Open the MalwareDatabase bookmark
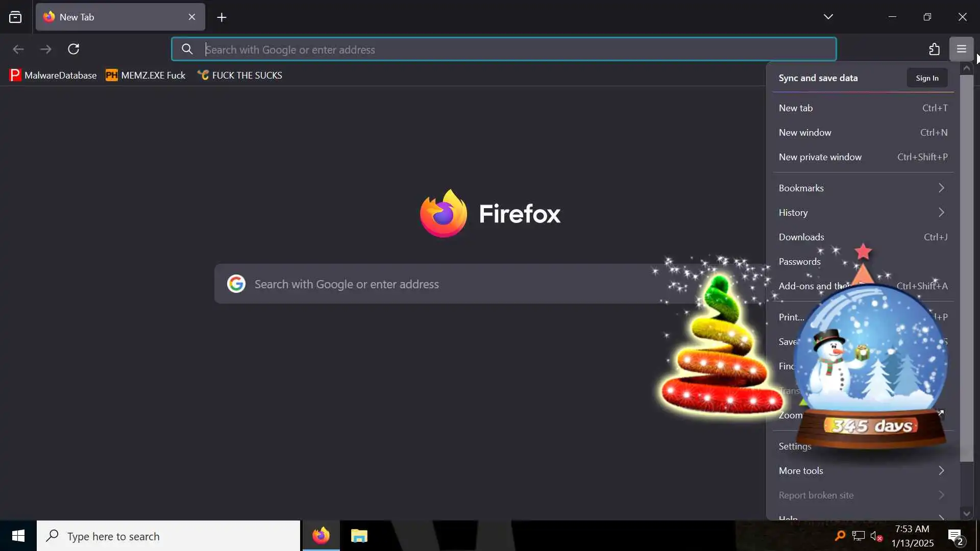980x551 pixels. point(53,76)
